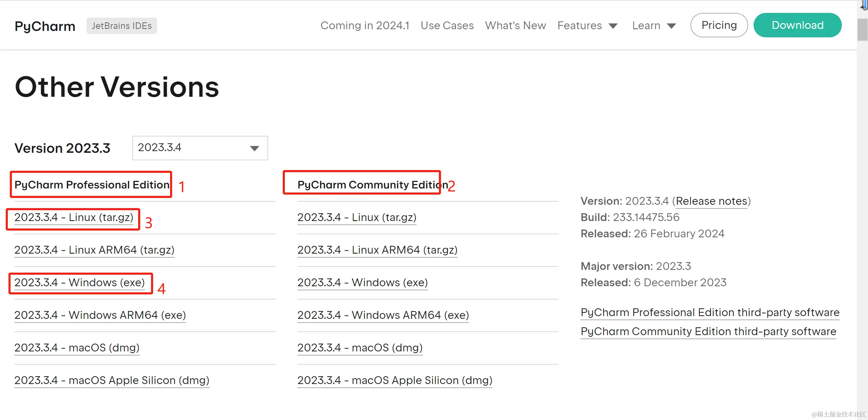The height and width of the screenshot is (420, 868).
Task: Open Community Edition third-party software link
Action: pyautogui.click(x=708, y=331)
